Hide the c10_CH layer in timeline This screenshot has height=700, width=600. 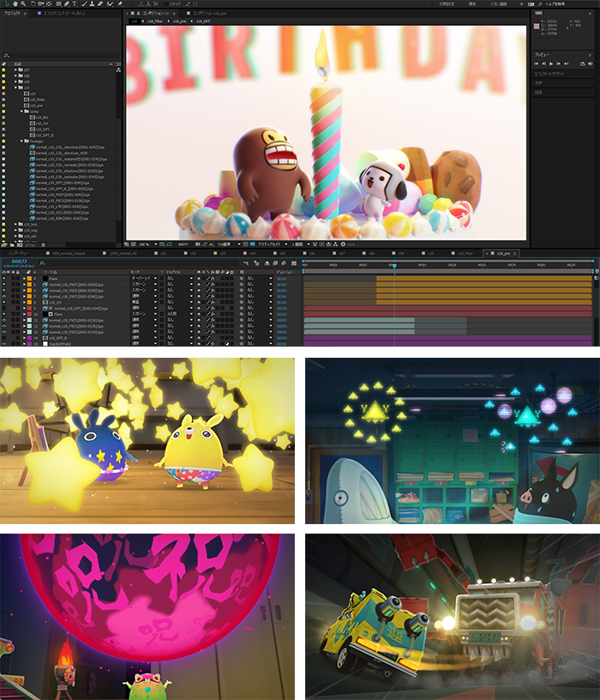pos(4,303)
